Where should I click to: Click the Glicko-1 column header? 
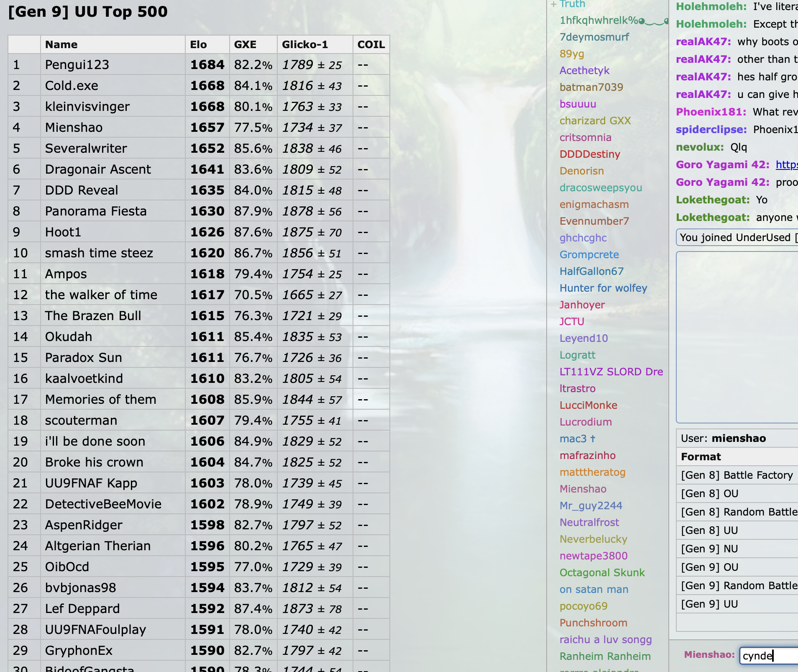[x=304, y=45]
